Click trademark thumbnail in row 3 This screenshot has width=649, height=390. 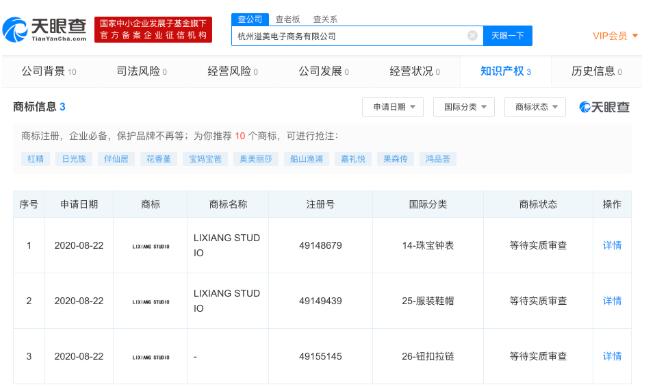(x=151, y=357)
